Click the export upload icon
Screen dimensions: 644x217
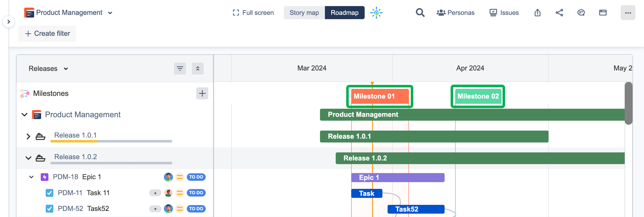[x=537, y=13]
